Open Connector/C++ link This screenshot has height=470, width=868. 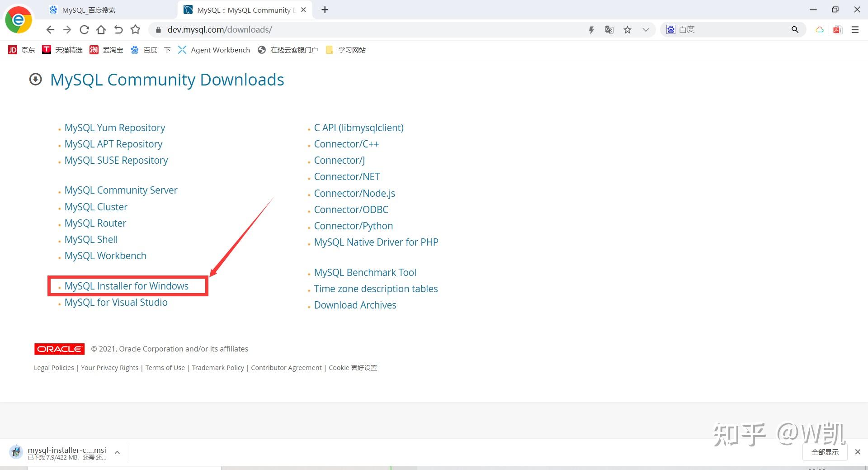tap(346, 144)
